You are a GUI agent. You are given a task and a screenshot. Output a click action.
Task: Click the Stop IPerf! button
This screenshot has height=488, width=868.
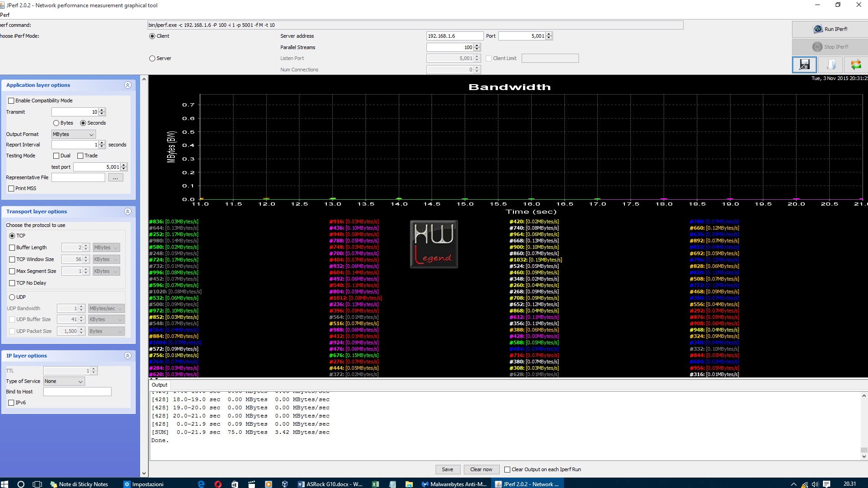[x=830, y=47]
